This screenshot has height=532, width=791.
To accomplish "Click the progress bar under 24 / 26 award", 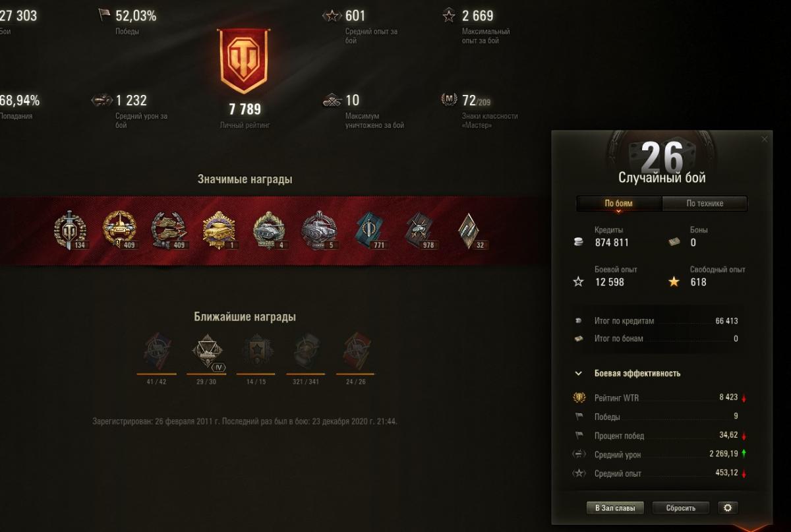I will (355, 374).
